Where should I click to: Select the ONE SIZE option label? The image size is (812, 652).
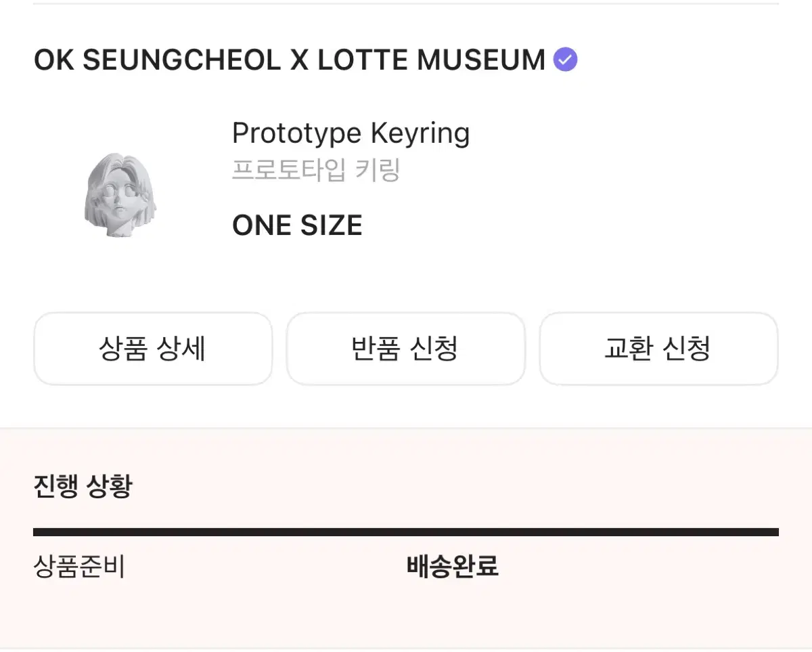297,225
